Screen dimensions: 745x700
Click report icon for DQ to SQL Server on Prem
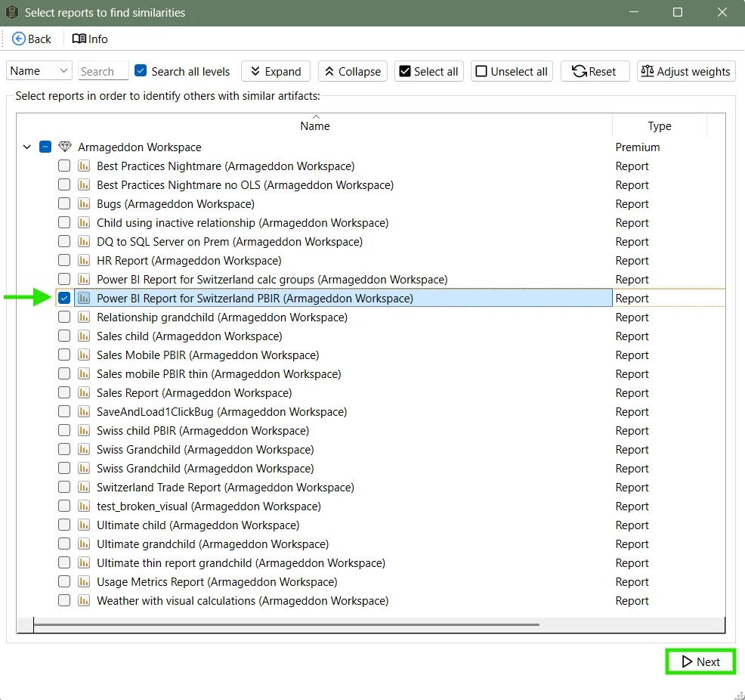(x=84, y=241)
